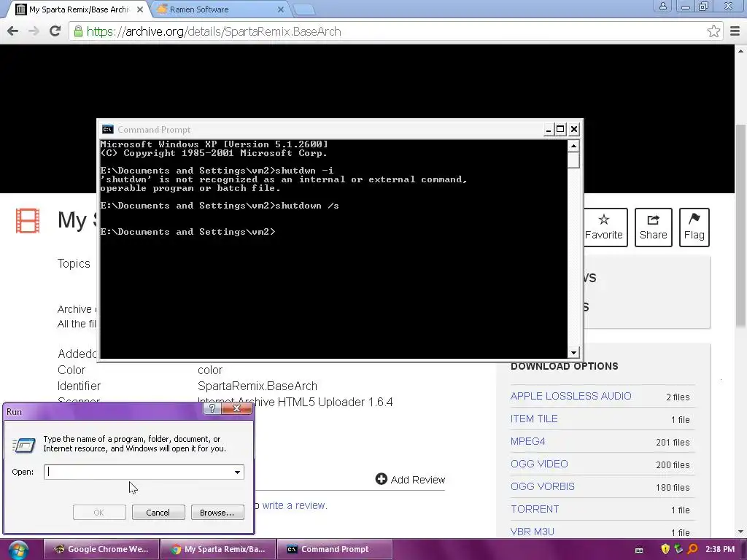Viewport: 747px width, 560px height.
Task: Click the keyboard icon in system tray
Action: [x=639, y=550]
